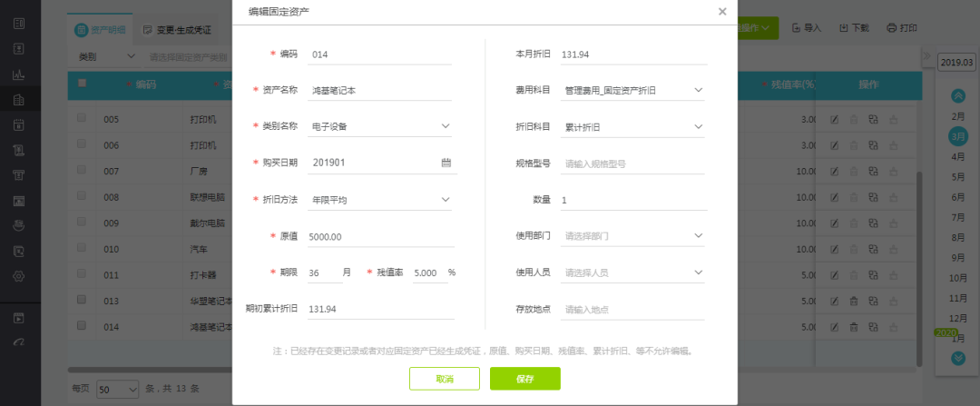Click the change-record icon in row 008
The image size is (980, 406).
coord(873,197)
